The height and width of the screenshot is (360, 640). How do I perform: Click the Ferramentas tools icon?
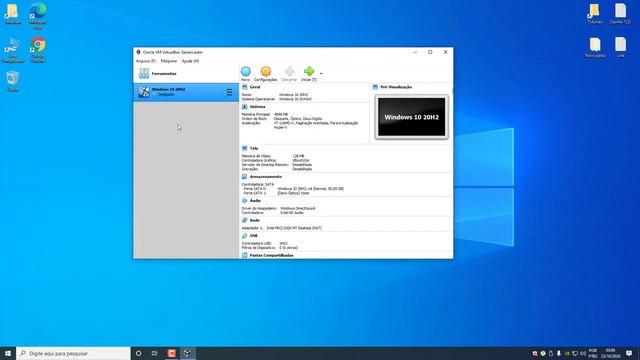144,73
